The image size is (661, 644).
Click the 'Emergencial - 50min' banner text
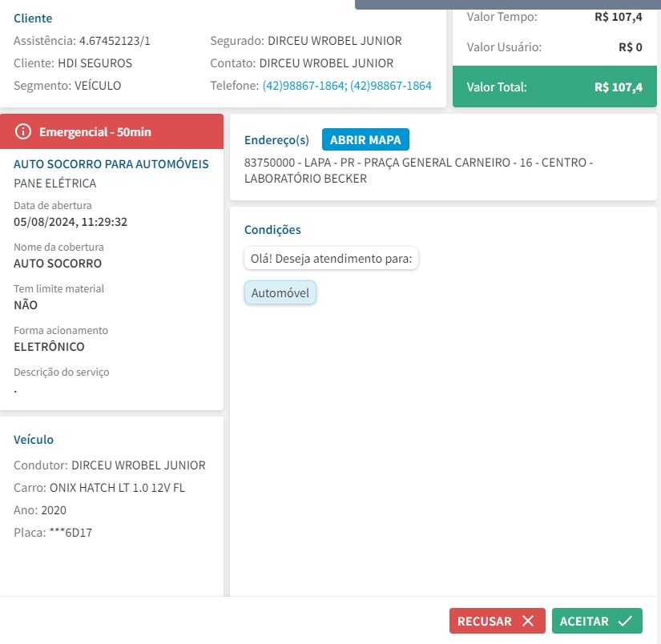(x=95, y=131)
